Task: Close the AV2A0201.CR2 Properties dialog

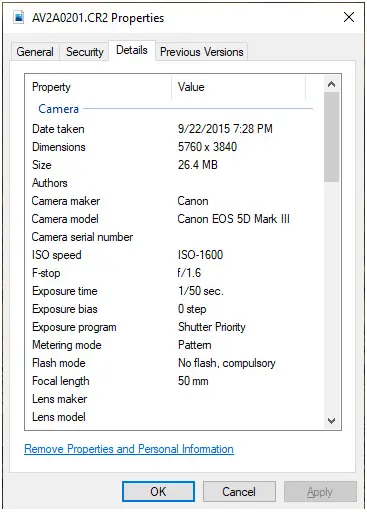Action: (349, 17)
